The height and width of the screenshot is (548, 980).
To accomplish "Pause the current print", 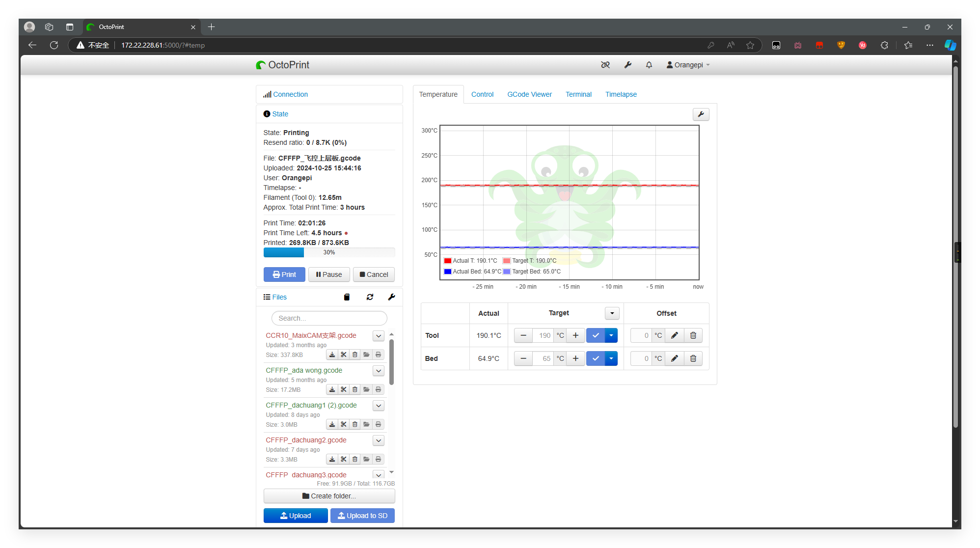I will click(329, 274).
